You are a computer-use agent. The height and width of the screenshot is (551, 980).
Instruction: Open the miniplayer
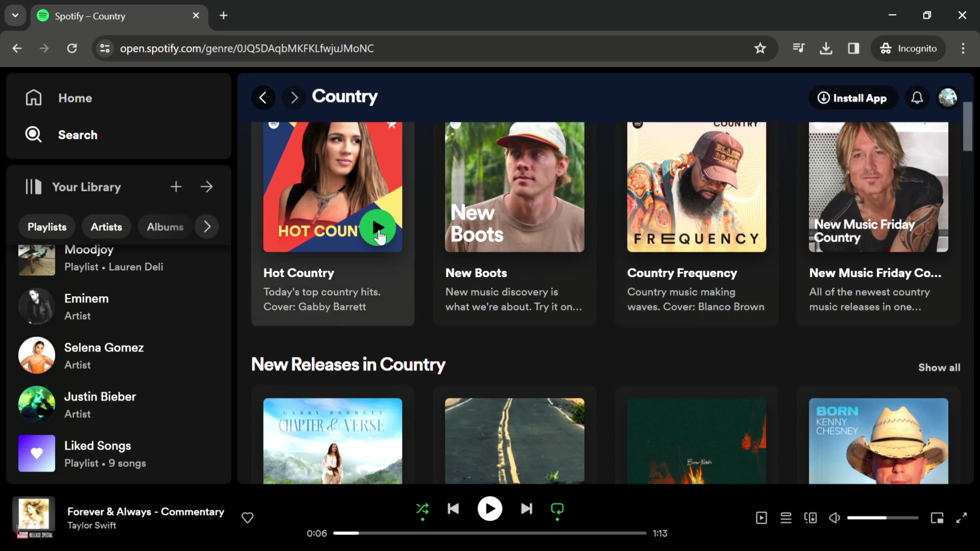coord(937,518)
